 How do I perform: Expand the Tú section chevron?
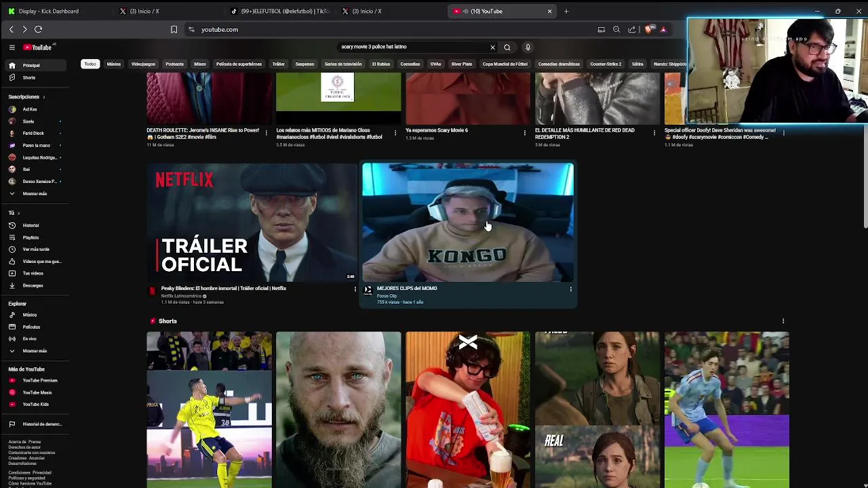18,213
